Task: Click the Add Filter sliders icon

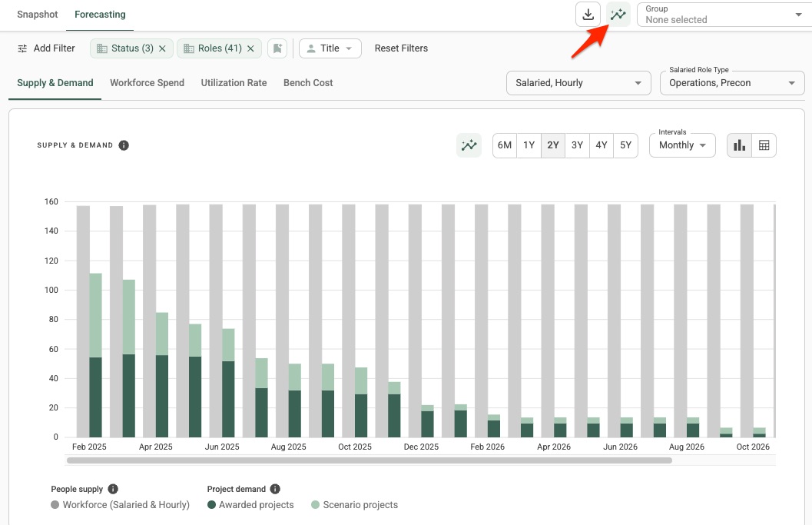Action: pos(22,48)
